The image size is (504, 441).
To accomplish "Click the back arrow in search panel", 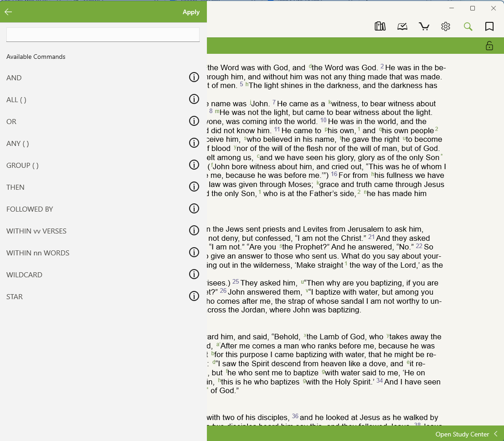I will coord(8,12).
